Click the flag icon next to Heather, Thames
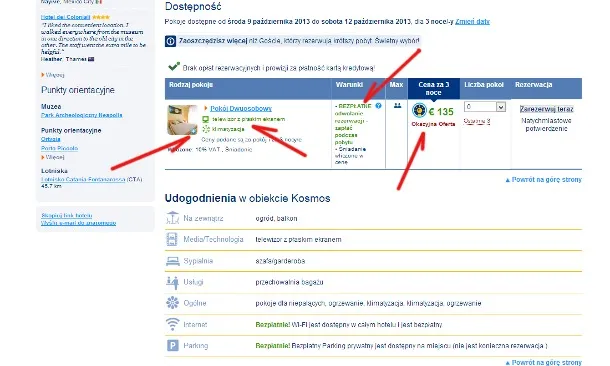 click(91, 59)
